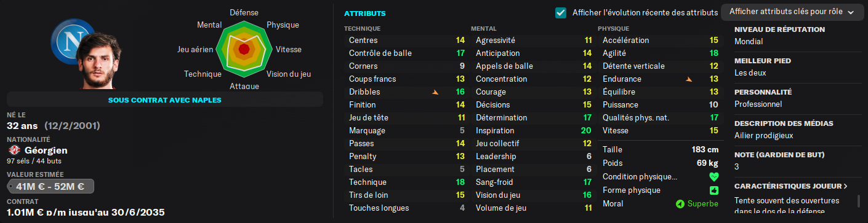The height and width of the screenshot is (223, 868).
Task: Click the orange arrow next to Endurance
Action: [689, 79]
